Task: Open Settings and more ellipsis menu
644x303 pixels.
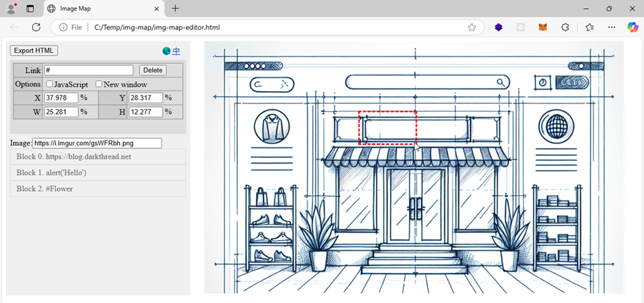Action: (x=611, y=27)
